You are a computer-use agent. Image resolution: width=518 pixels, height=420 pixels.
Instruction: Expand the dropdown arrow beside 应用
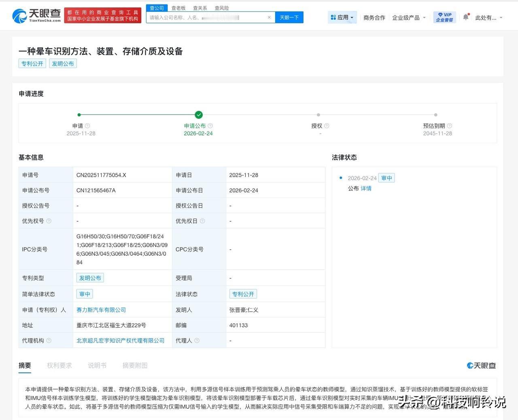pos(351,17)
